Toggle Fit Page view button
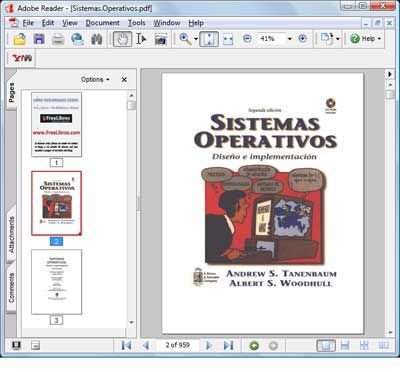400x372 pixels. (x=209, y=39)
